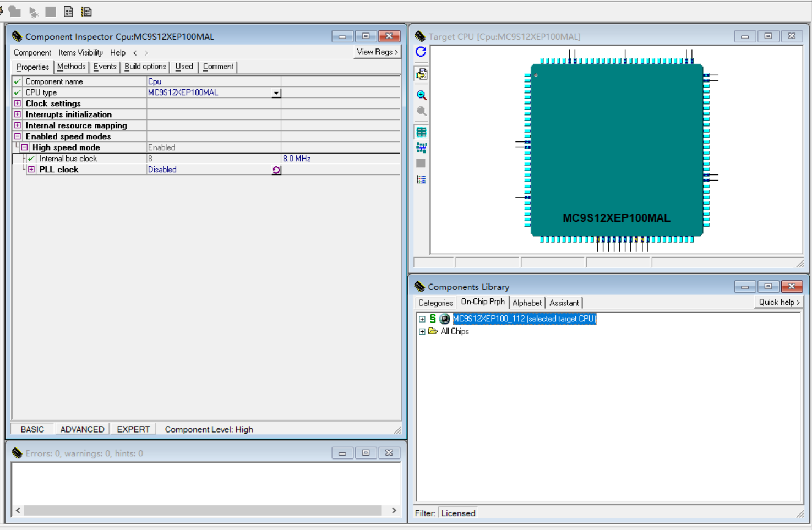
Task: Click the greyed zoom out magnifier in Target CPU
Action: (422, 111)
